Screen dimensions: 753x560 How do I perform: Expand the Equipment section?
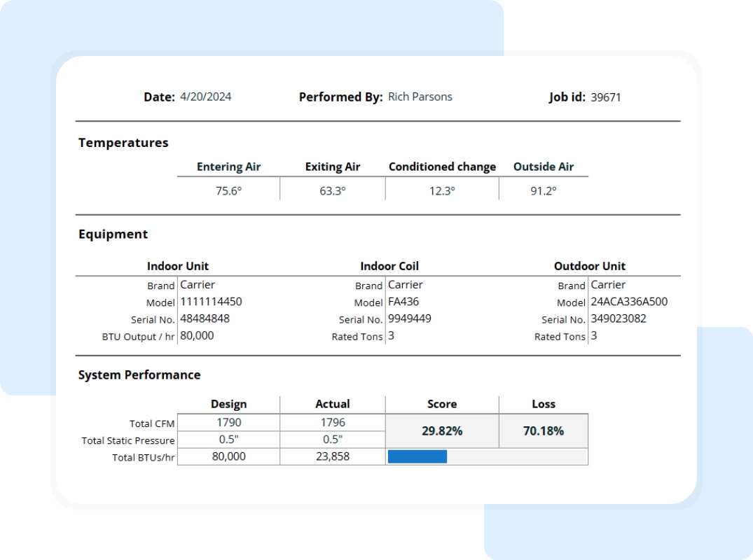point(113,234)
